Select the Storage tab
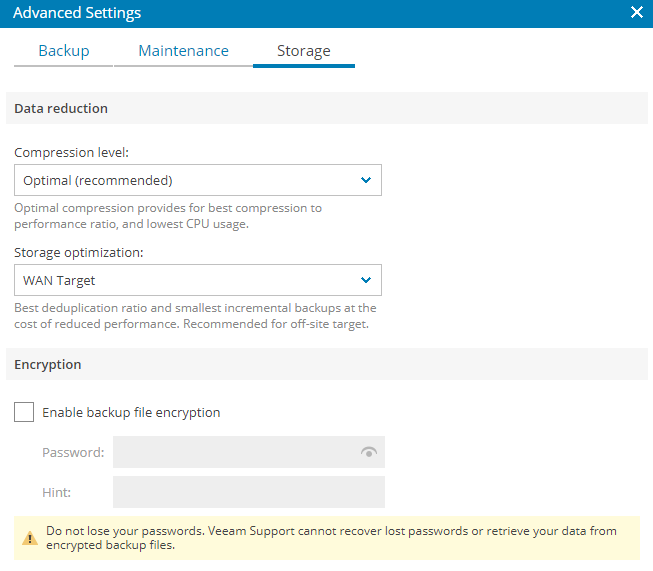 point(304,51)
